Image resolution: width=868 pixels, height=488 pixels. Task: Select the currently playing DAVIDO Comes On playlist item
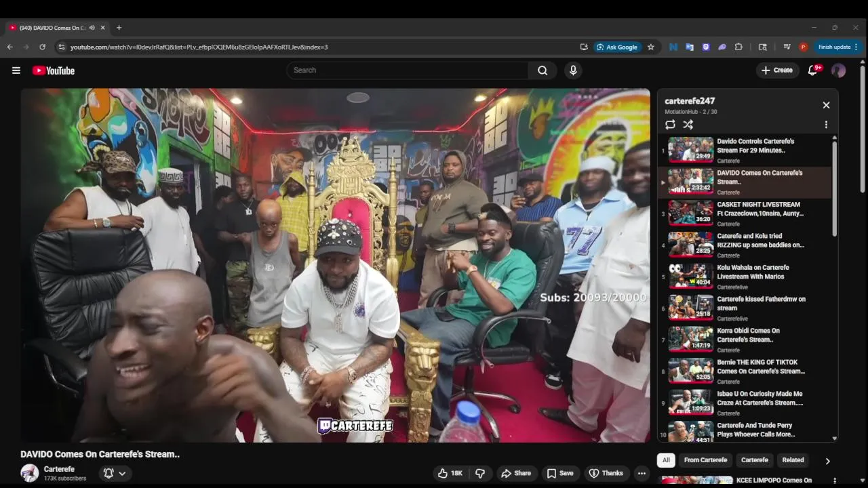[x=744, y=182]
